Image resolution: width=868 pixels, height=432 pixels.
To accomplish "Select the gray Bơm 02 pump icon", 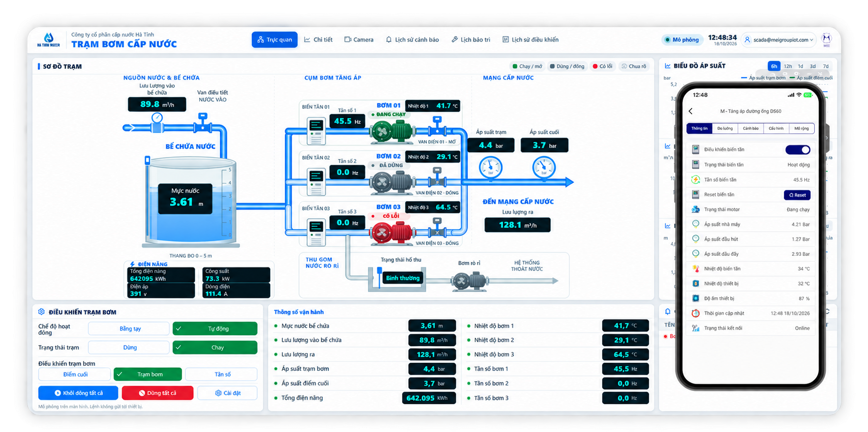I will point(392,183).
